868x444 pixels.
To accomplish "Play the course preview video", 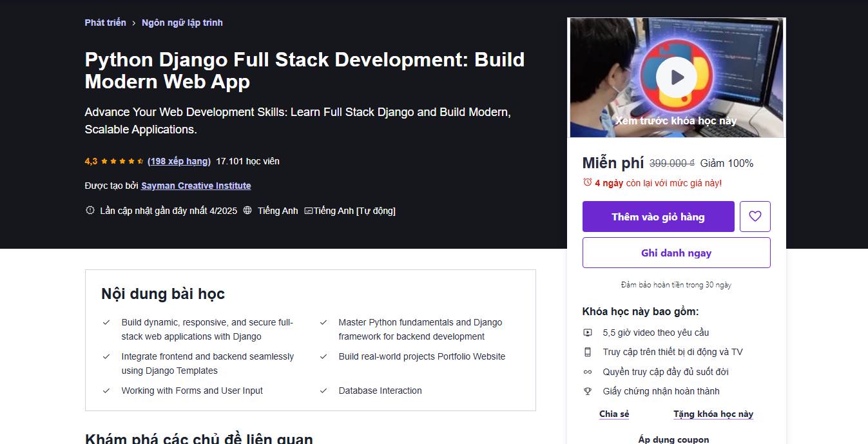I will pos(677,77).
